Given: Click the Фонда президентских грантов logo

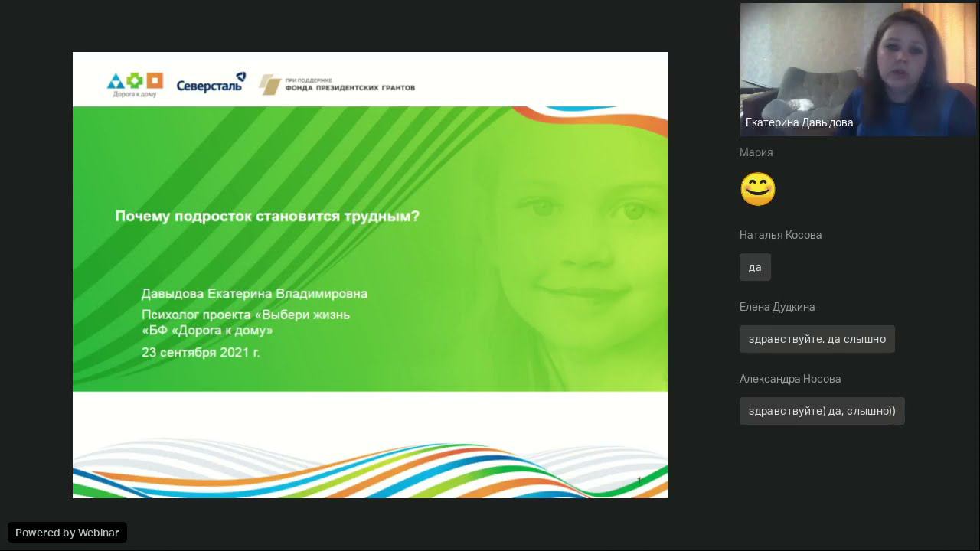Looking at the screenshot, I should pyautogui.click(x=337, y=84).
